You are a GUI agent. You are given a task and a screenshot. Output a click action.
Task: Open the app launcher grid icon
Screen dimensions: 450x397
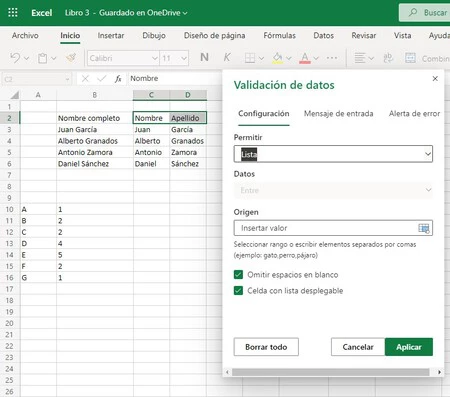pos(13,13)
